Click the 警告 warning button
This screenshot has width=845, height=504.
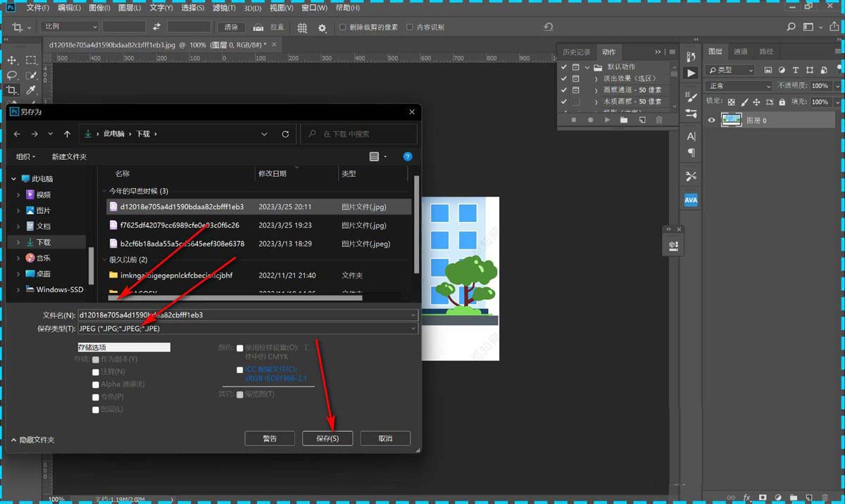pos(270,438)
